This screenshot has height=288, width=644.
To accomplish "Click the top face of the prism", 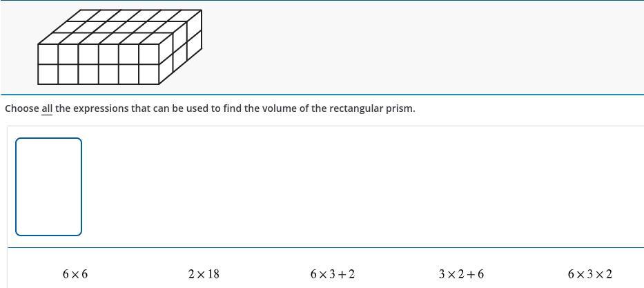I will [119, 27].
